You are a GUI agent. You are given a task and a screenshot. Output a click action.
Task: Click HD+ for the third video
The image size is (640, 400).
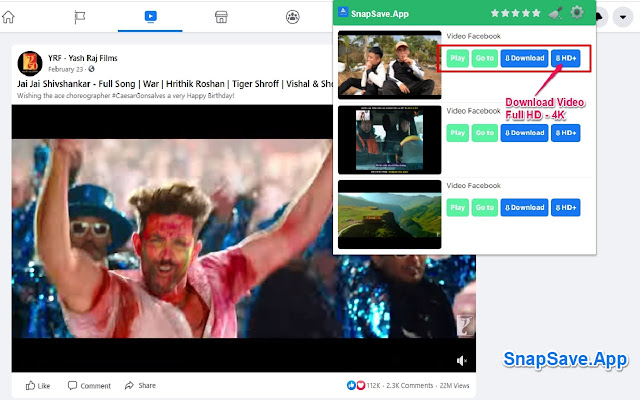(x=566, y=208)
